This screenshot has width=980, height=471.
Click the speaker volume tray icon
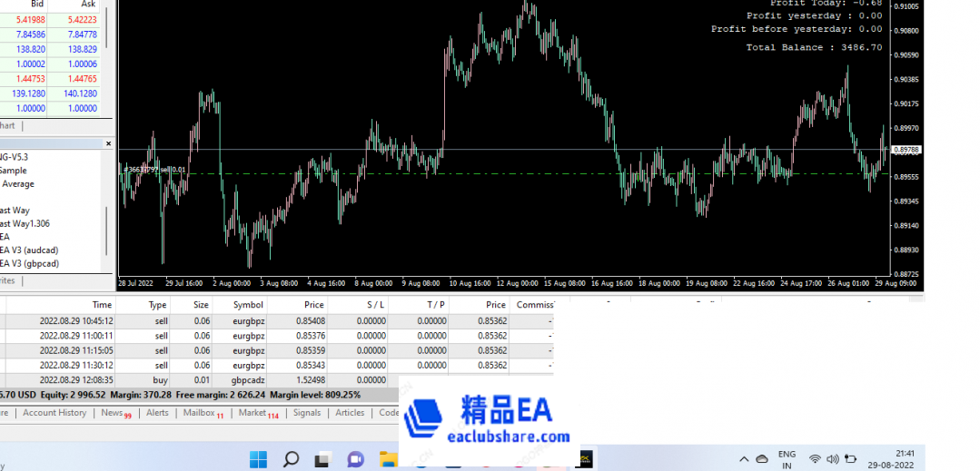tap(832, 459)
